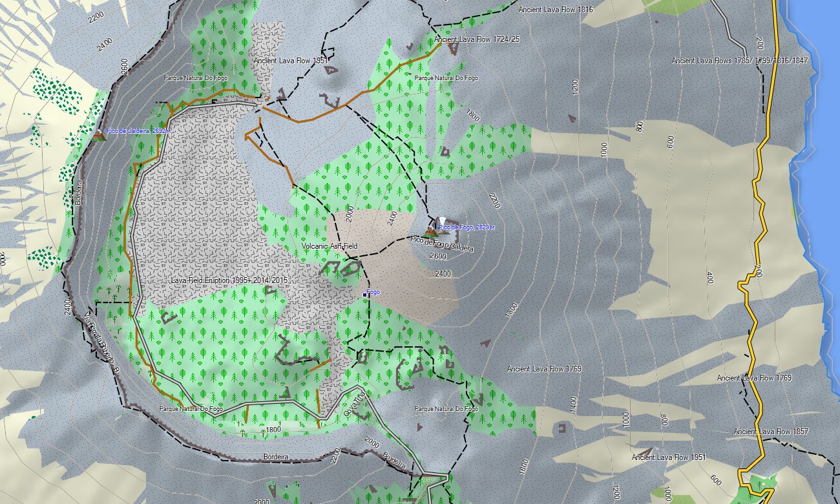Click 'Lava Field Eruption 1995+2014/2015' label
This screenshot has height=504, width=840.
[x=229, y=281]
